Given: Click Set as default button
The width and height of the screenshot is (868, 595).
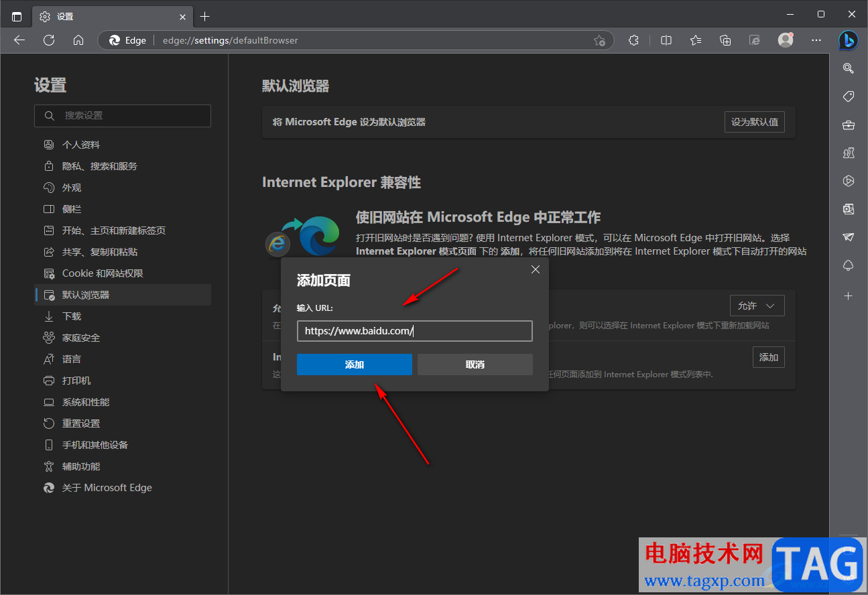Looking at the screenshot, I should (754, 122).
